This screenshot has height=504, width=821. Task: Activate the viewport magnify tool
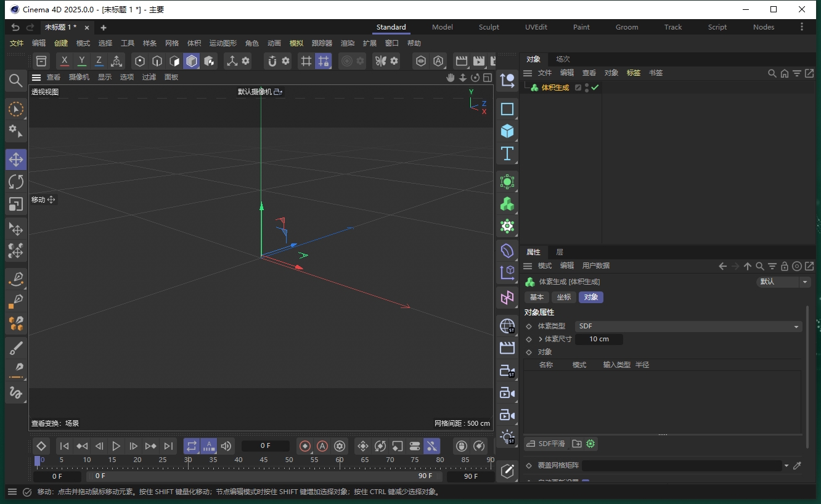16,81
